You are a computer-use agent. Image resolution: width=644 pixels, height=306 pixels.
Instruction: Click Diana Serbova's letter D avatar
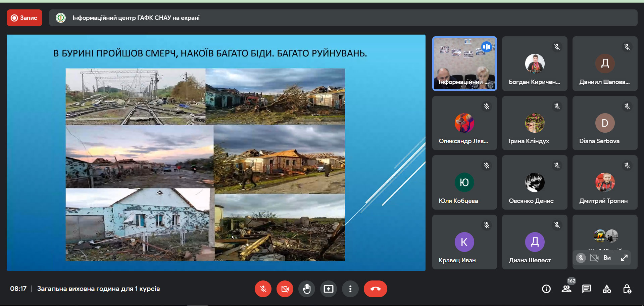(x=605, y=123)
